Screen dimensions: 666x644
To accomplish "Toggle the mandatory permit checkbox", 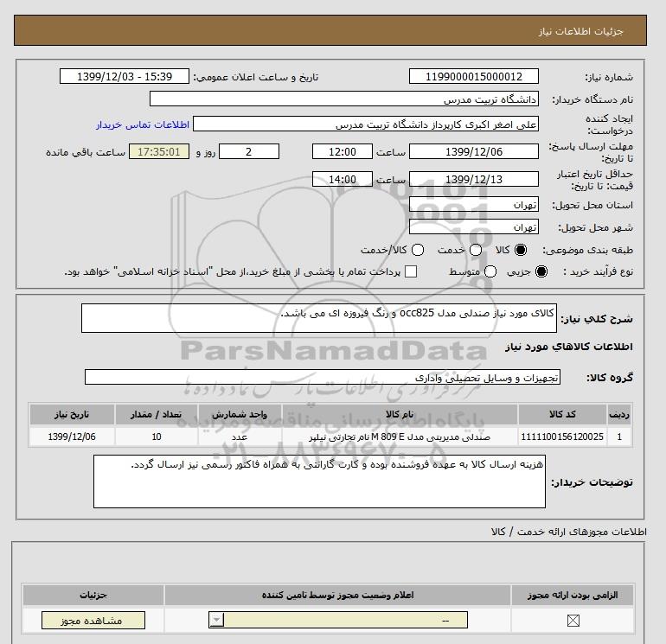I will pyautogui.click(x=573, y=621).
